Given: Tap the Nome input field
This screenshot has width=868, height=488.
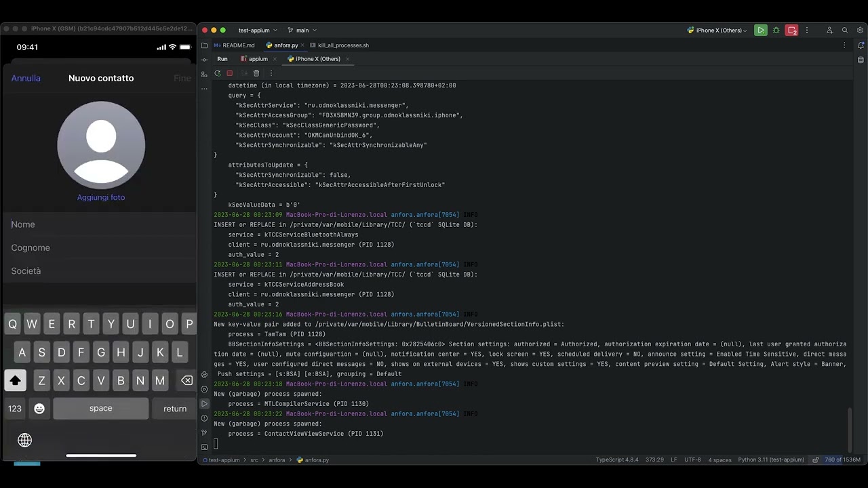Looking at the screenshot, I should (x=100, y=224).
